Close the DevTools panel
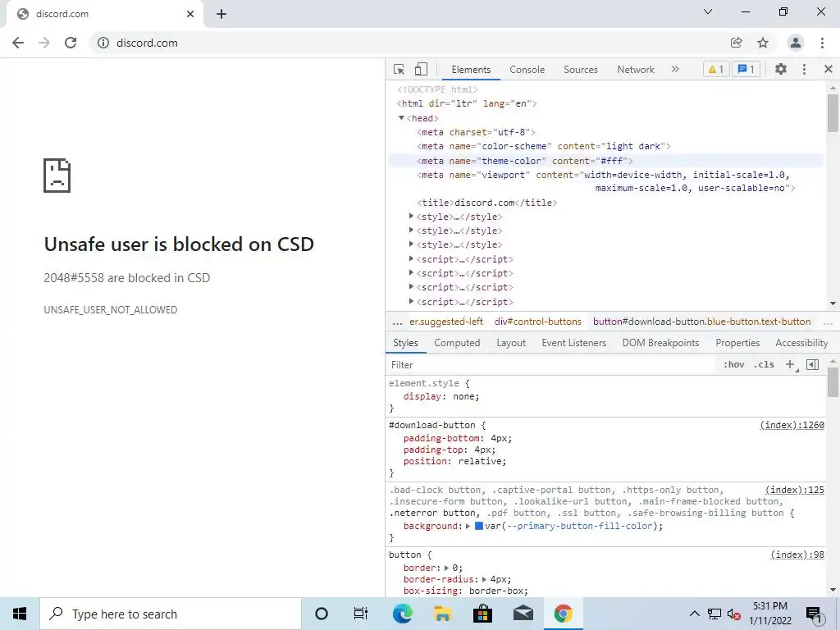 (829, 69)
